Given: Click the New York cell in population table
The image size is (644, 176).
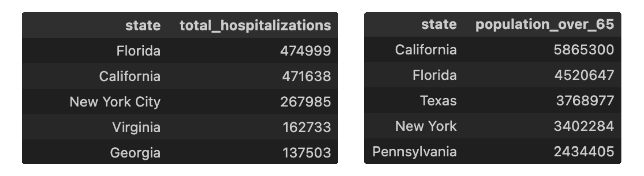Looking at the screenshot, I should point(426,126).
